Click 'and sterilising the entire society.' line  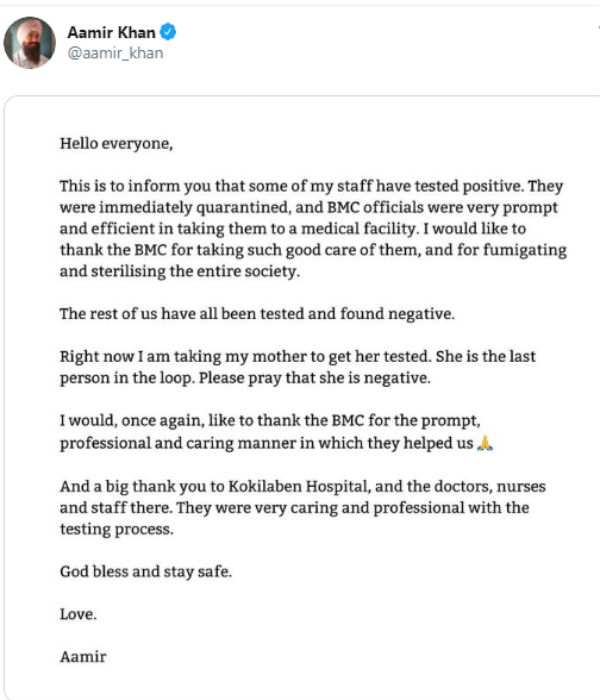click(180, 271)
